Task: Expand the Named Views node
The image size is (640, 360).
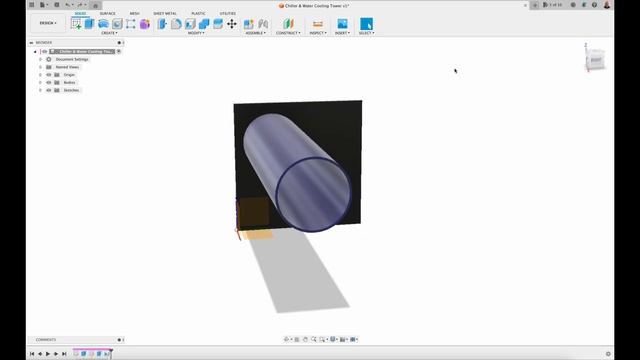Action: tap(40, 67)
